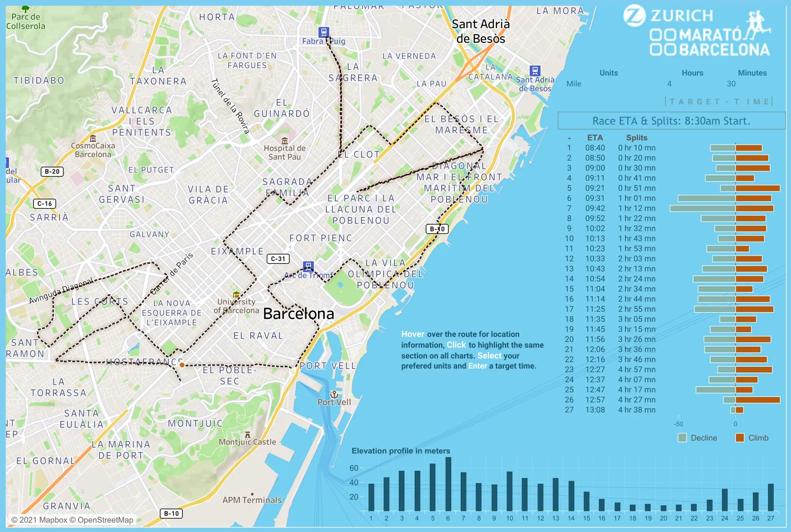Click the Sant Adrià de Besòs station icon

(535, 71)
